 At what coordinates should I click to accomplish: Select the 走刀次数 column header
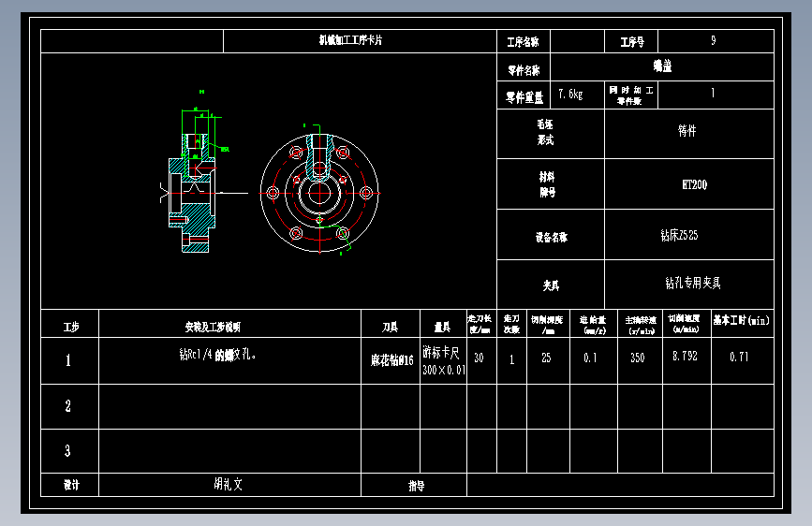pos(511,324)
